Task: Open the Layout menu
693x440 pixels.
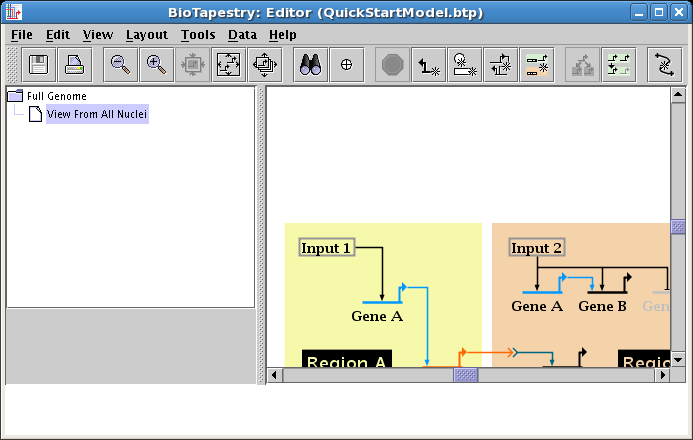Action: [146, 34]
